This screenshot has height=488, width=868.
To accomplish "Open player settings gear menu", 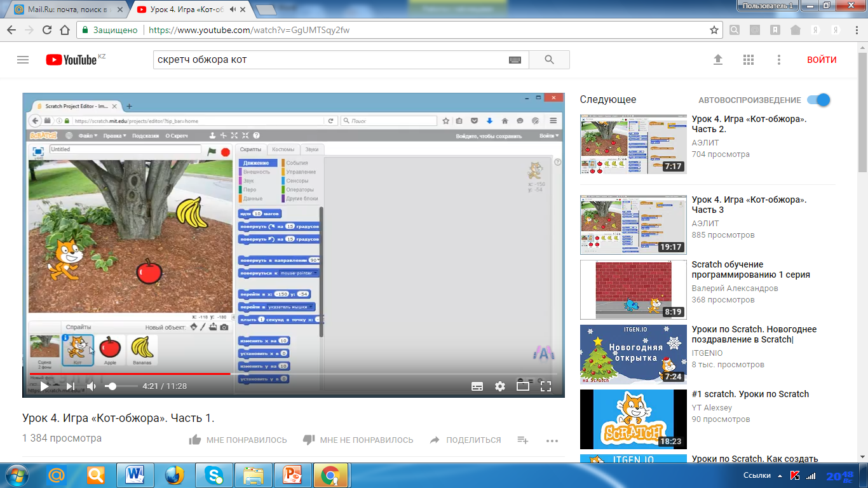I will [x=500, y=386].
